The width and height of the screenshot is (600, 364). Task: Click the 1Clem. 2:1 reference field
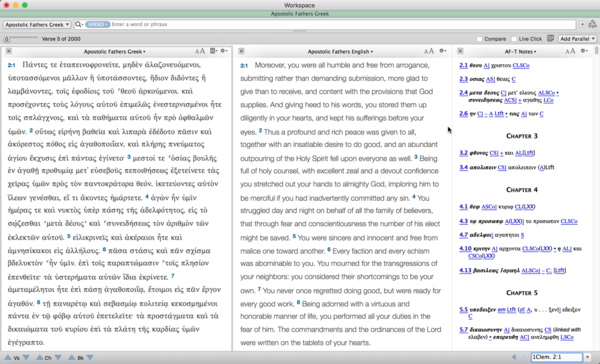[557, 357]
